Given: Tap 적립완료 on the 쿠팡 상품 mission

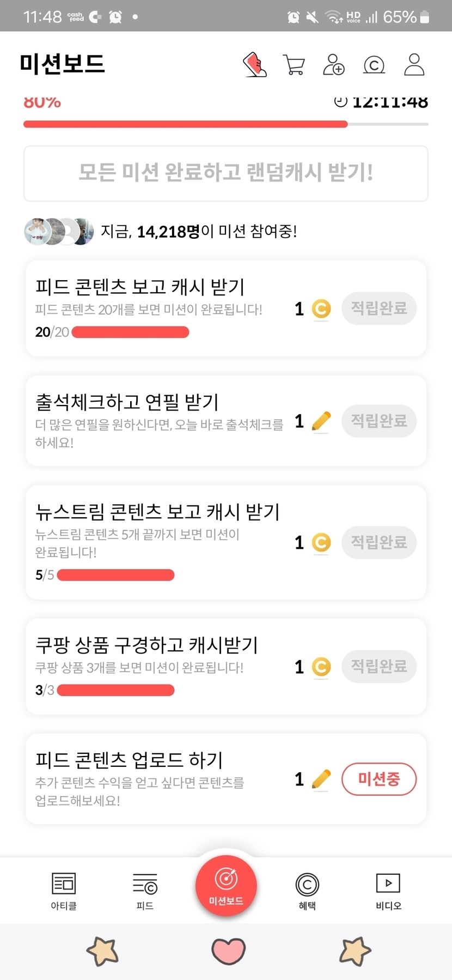Looking at the screenshot, I should click(x=379, y=666).
